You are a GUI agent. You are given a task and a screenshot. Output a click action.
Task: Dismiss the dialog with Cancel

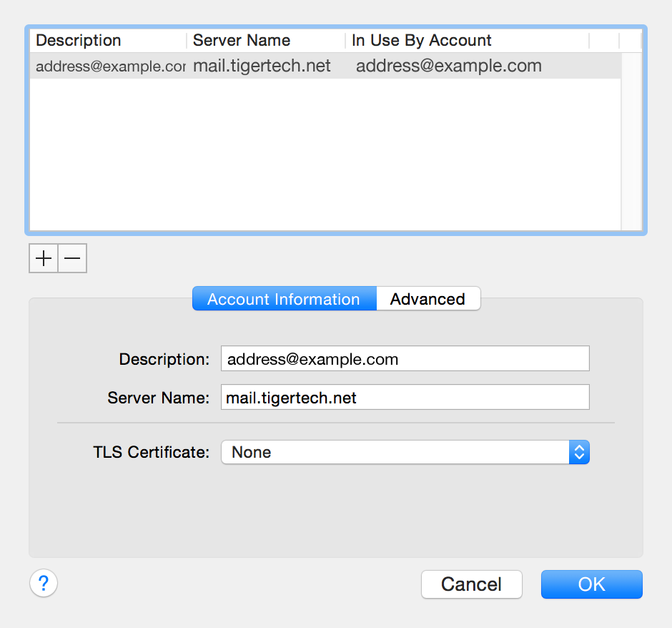click(471, 584)
